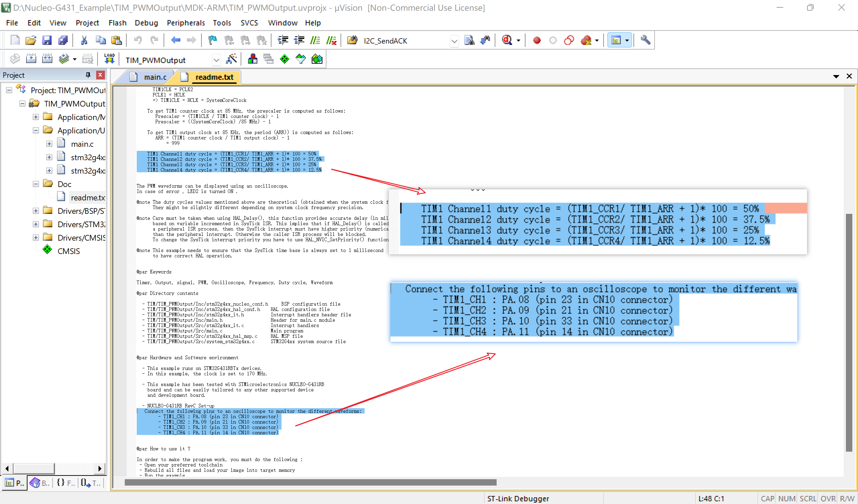The height and width of the screenshot is (504, 858).
Task: Click L:48 C:1 cursor position indicator
Action: (x=711, y=499)
